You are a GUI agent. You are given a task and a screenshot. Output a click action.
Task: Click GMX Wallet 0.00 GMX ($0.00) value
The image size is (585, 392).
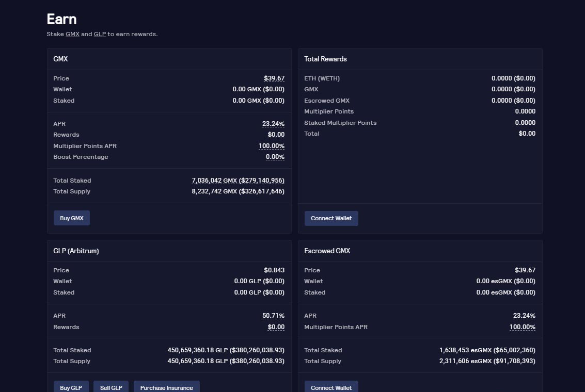coord(258,89)
